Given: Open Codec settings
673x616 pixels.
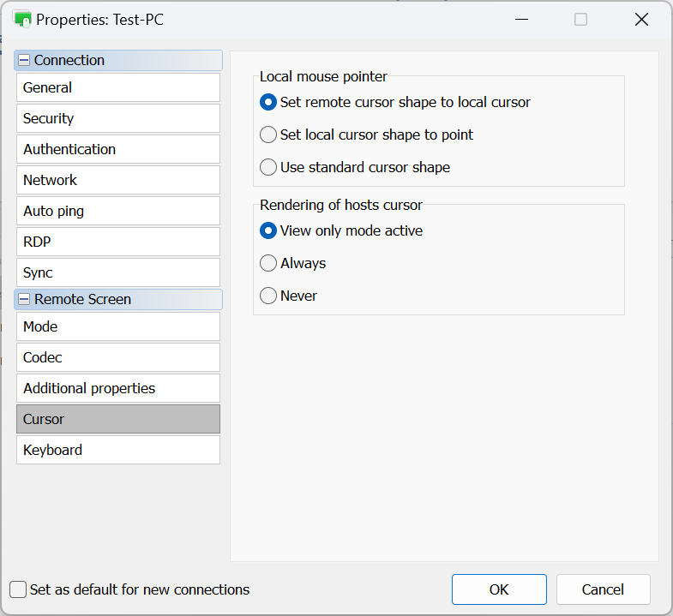Looking at the screenshot, I should click(117, 357).
